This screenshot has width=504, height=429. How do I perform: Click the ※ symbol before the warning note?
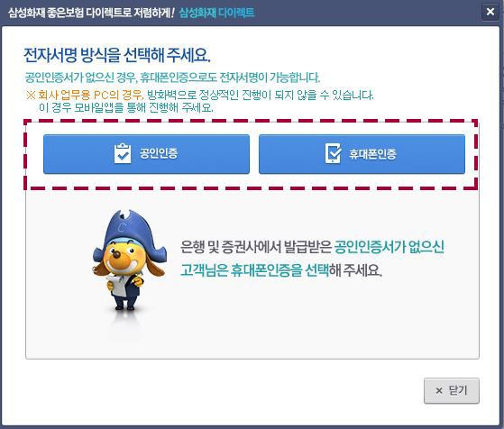31,95
